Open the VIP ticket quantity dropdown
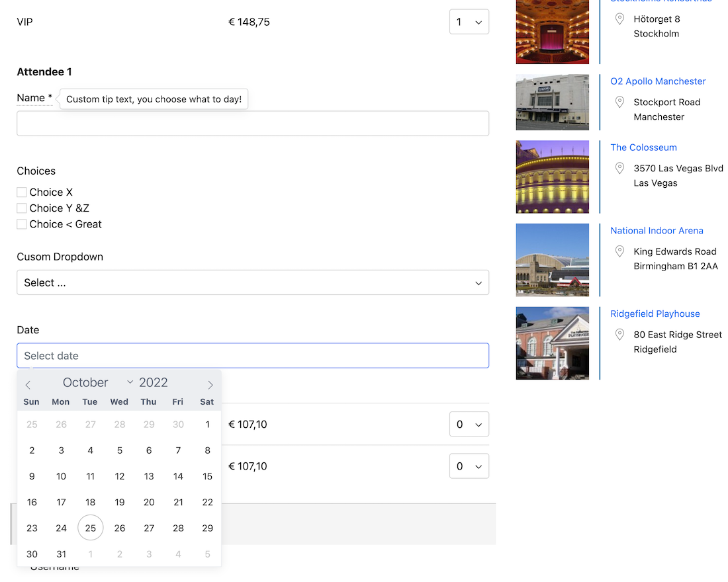 pyautogui.click(x=469, y=22)
